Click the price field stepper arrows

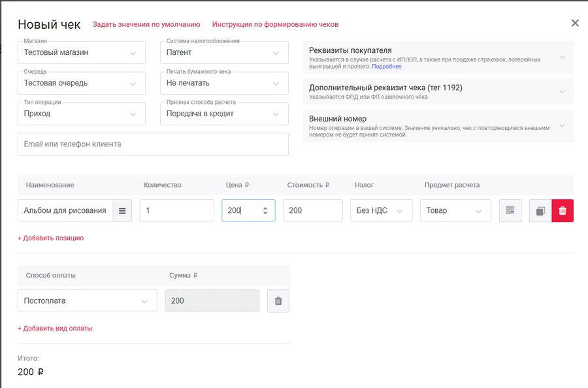265,211
